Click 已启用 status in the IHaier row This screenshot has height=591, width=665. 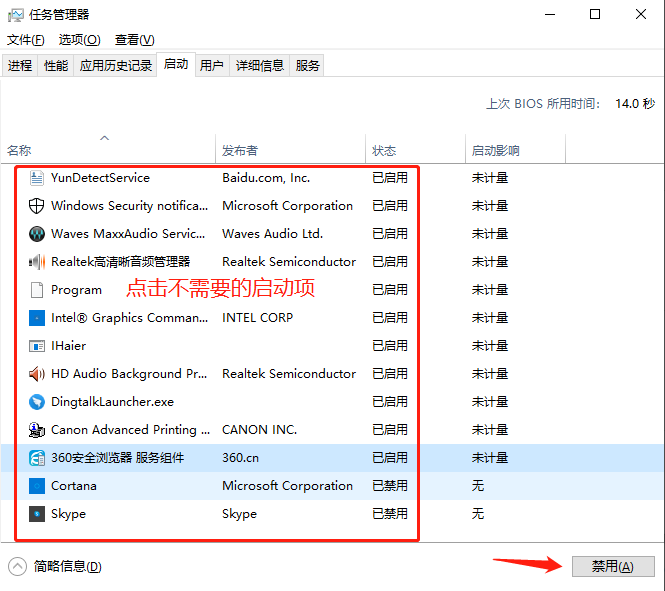click(390, 346)
